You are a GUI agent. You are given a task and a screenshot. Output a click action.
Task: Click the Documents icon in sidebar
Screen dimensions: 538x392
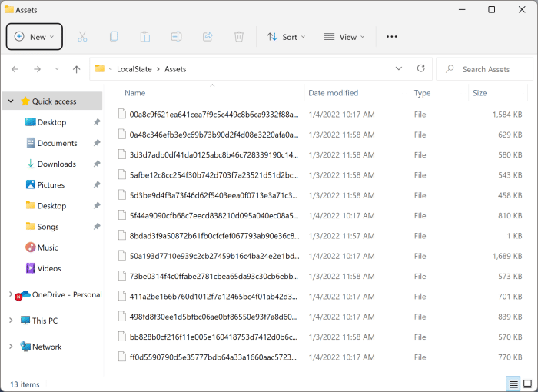pyautogui.click(x=31, y=143)
